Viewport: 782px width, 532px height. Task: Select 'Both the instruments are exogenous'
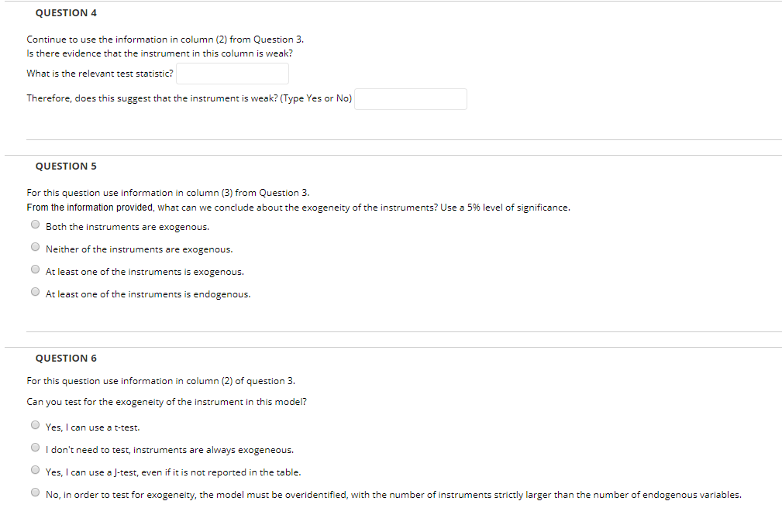tap(35, 224)
